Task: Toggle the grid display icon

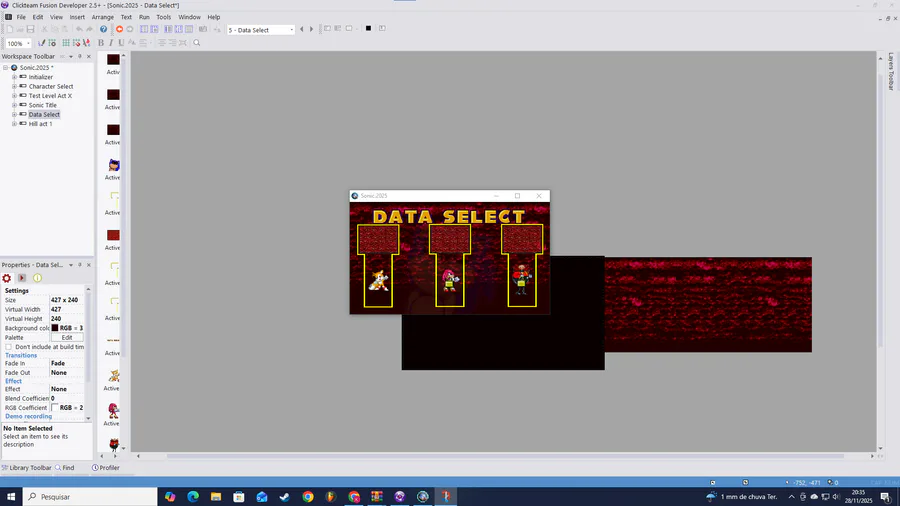Action: [66, 43]
